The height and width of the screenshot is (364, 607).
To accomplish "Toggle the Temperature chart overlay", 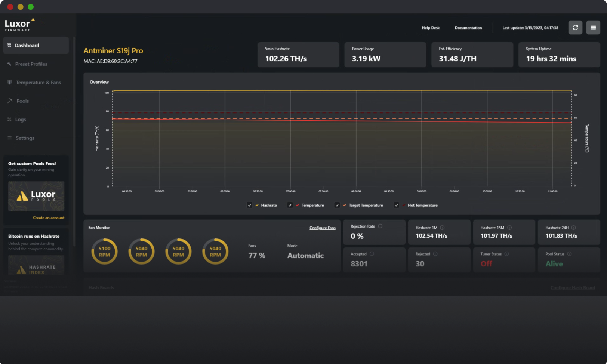I will [290, 205].
